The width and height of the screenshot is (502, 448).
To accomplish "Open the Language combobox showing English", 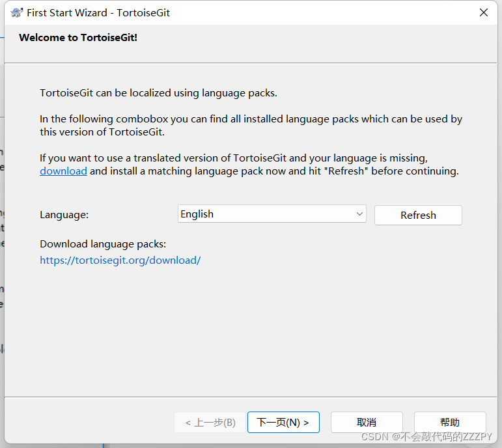I will pyautogui.click(x=272, y=214).
